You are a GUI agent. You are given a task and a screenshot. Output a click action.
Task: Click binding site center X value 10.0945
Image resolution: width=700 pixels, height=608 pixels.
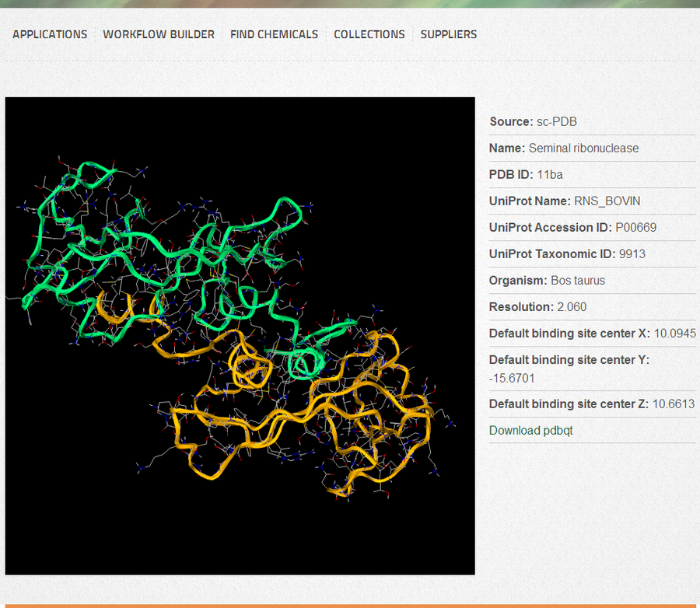point(674,334)
